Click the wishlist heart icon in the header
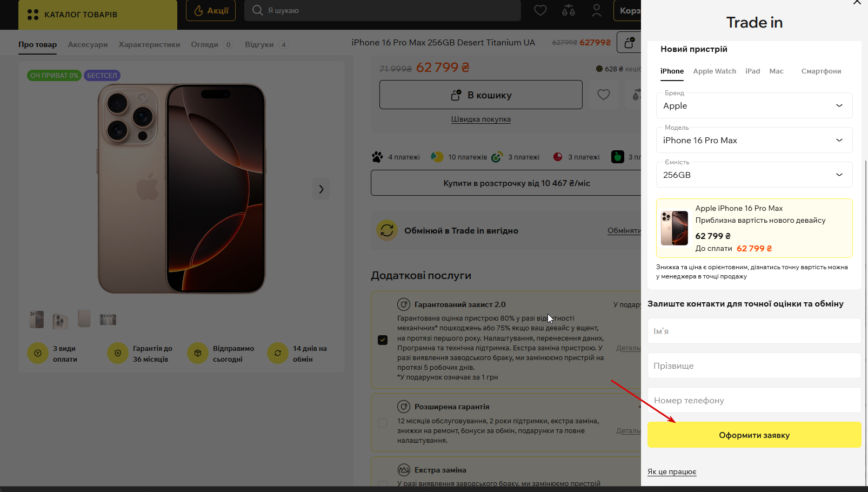Image resolution: width=868 pixels, height=492 pixels. [x=540, y=10]
